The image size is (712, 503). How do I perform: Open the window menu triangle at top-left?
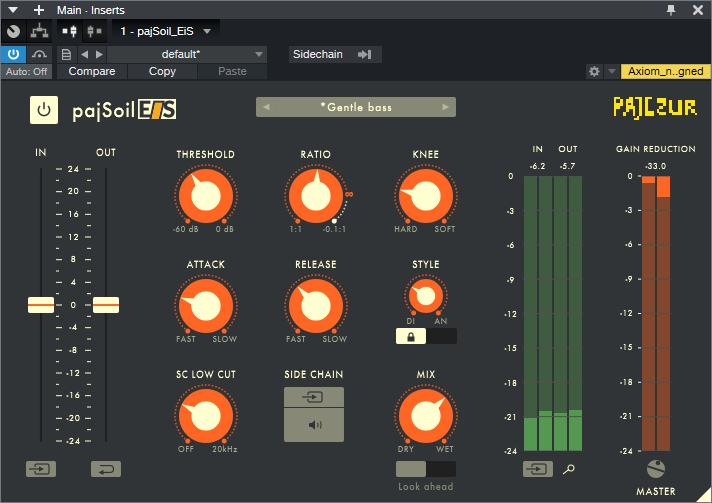pyautogui.click(x=13, y=10)
